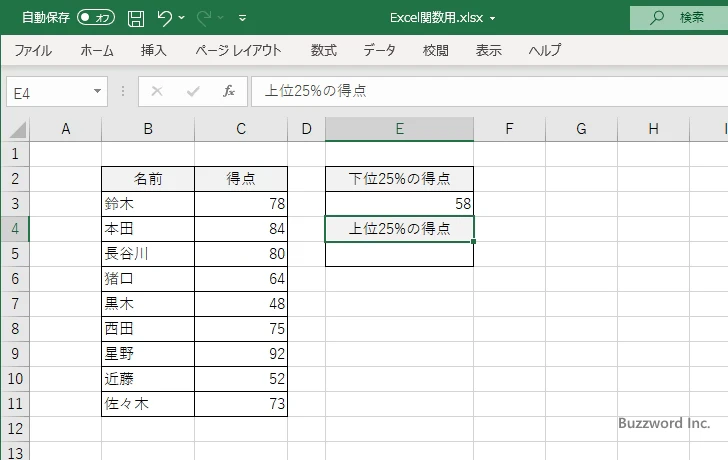
Task: Select the empty bordered cell E5
Action: tap(399, 254)
